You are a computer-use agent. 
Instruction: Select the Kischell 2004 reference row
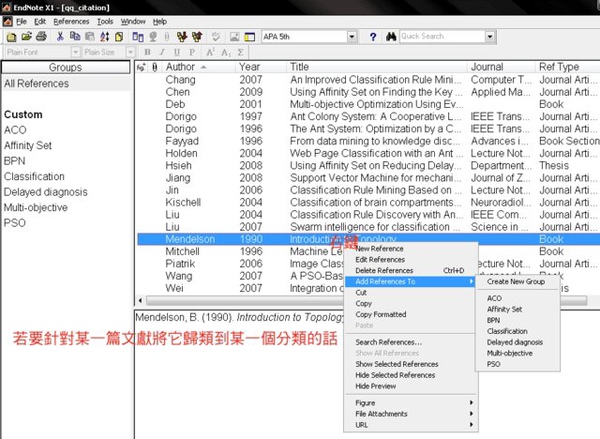[x=368, y=202]
